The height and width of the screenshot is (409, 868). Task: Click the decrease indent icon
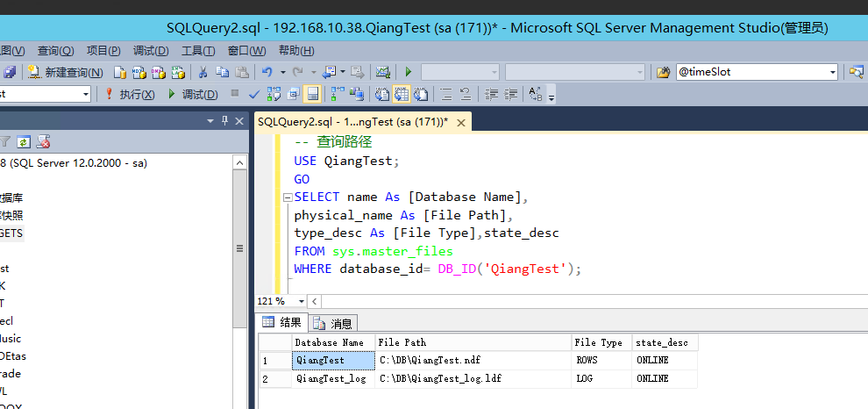(x=491, y=94)
